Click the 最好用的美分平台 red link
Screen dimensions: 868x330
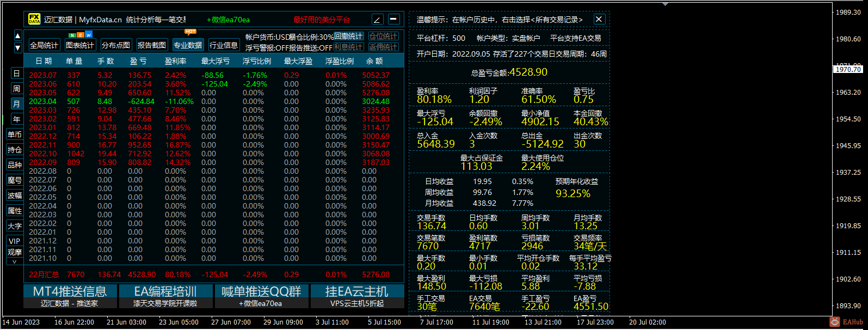pos(322,20)
